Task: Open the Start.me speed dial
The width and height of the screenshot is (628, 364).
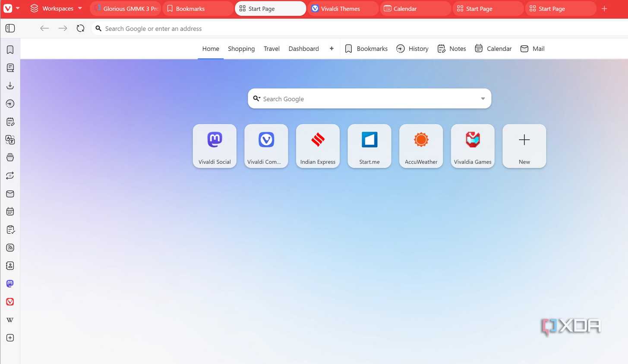Action: pyautogui.click(x=369, y=146)
